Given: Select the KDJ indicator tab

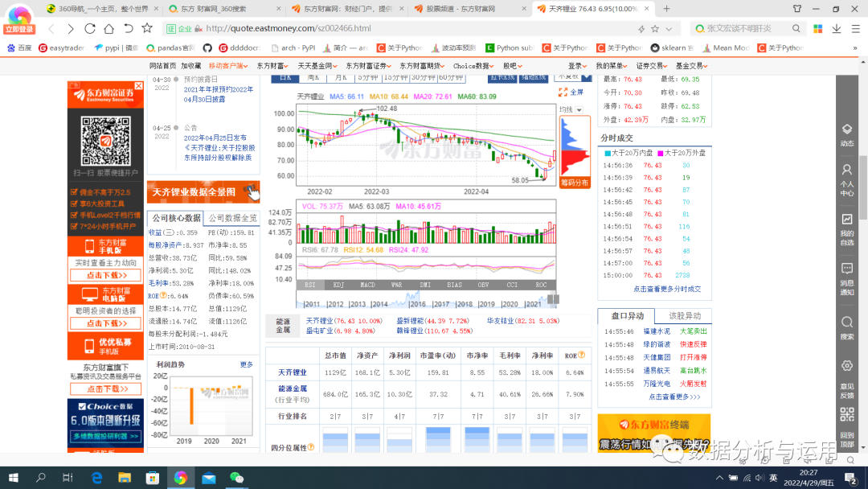Looking at the screenshot, I should click(x=339, y=285).
